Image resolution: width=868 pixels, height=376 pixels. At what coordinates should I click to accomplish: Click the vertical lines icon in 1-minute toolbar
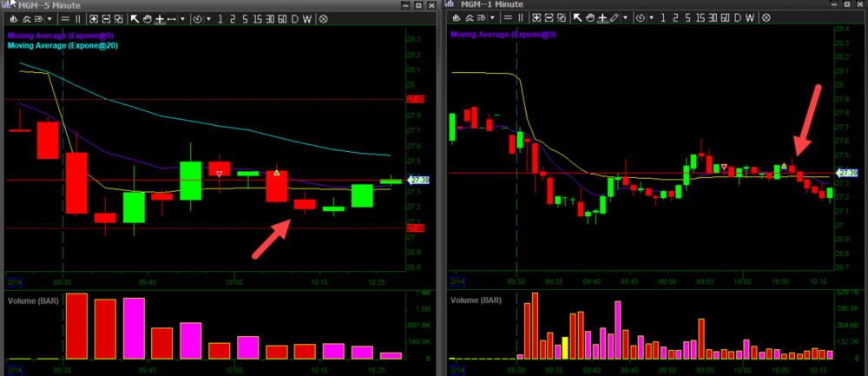pyautogui.click(x=523, y=18)
